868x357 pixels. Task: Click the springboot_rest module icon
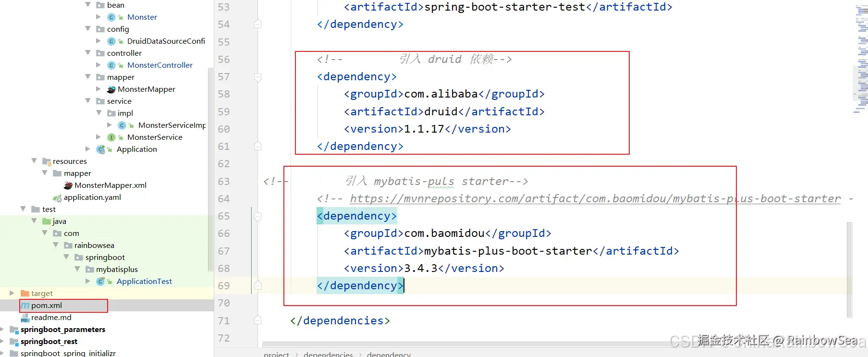[x=14, y=341]
